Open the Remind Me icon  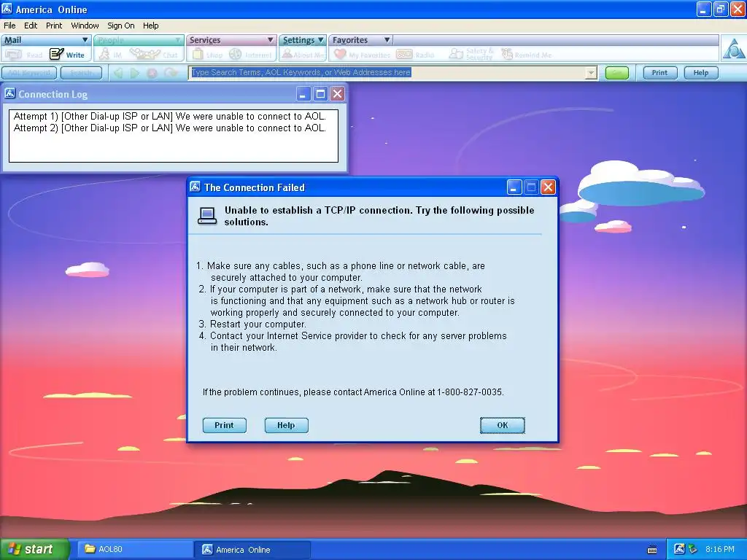coord(507,54)
